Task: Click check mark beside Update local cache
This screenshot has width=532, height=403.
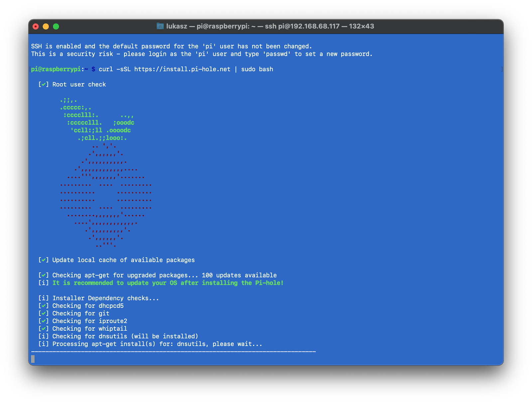Action: (x=44, y=260)
